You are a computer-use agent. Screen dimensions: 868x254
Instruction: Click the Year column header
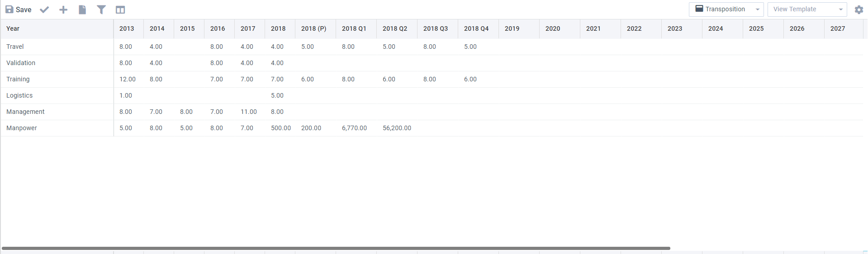pos(13,28)
